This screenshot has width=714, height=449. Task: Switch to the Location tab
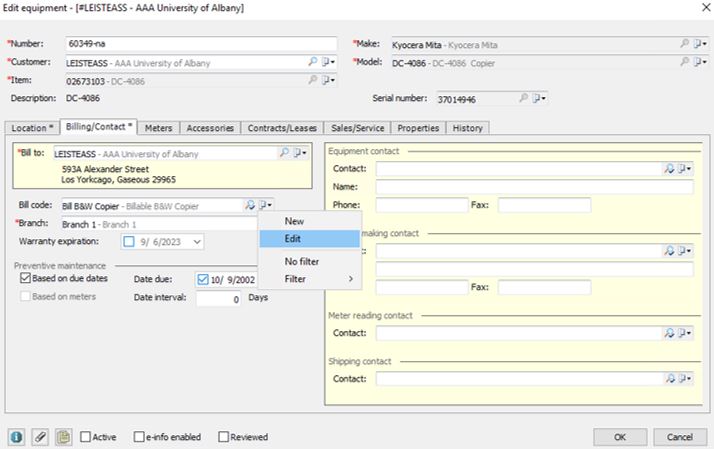pos(32,128)
